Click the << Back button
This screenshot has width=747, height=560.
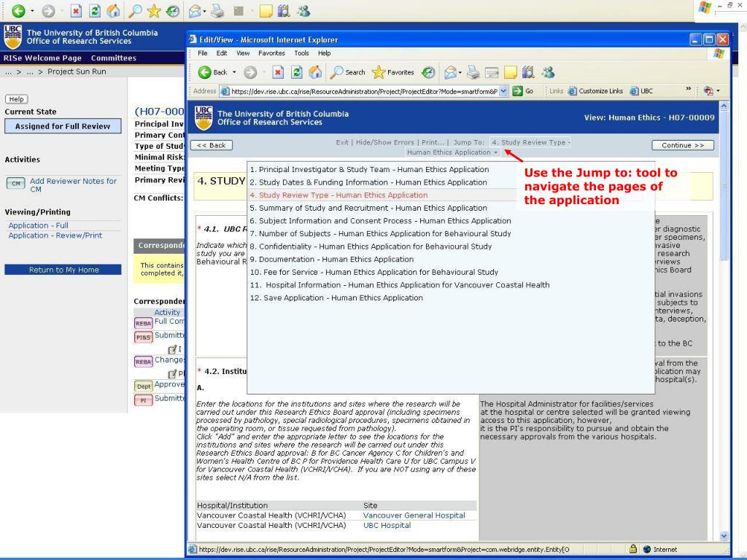[x=211, y=145]
